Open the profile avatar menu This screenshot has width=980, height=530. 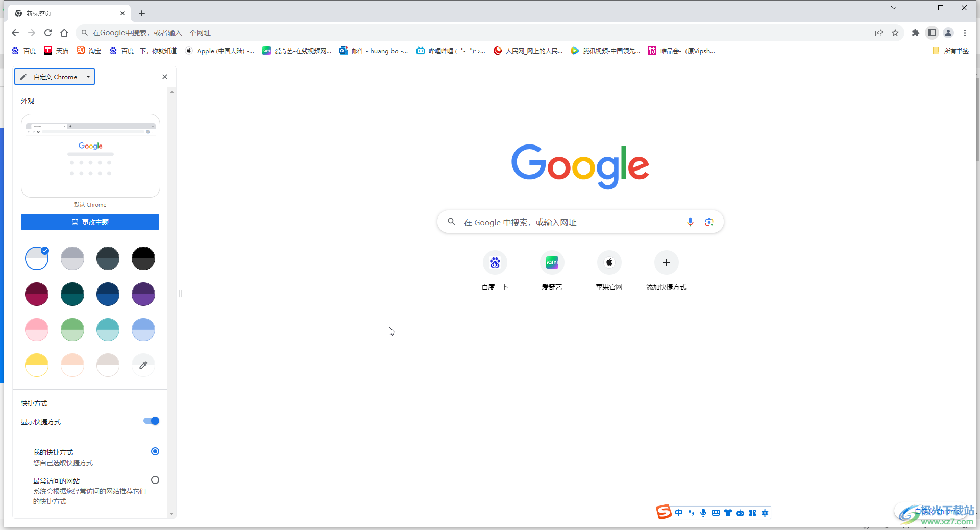[948, 33]
